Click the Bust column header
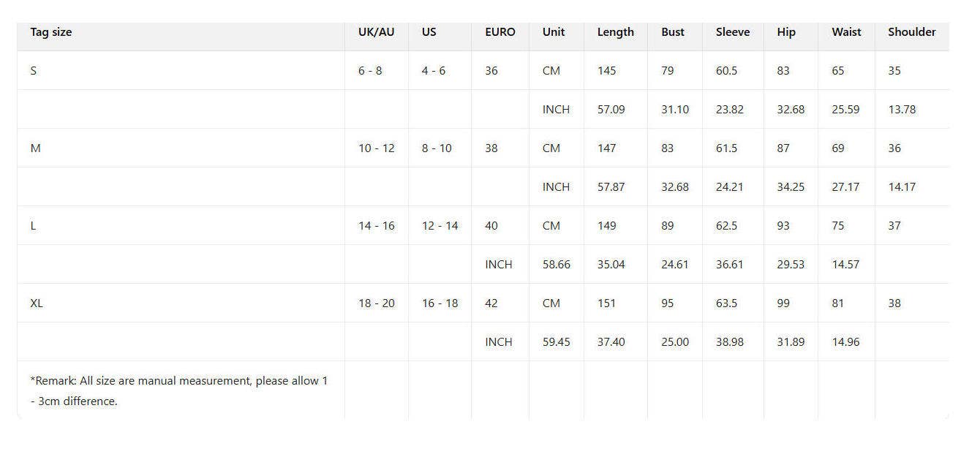The image size is (980, 457). click(673, 32)
